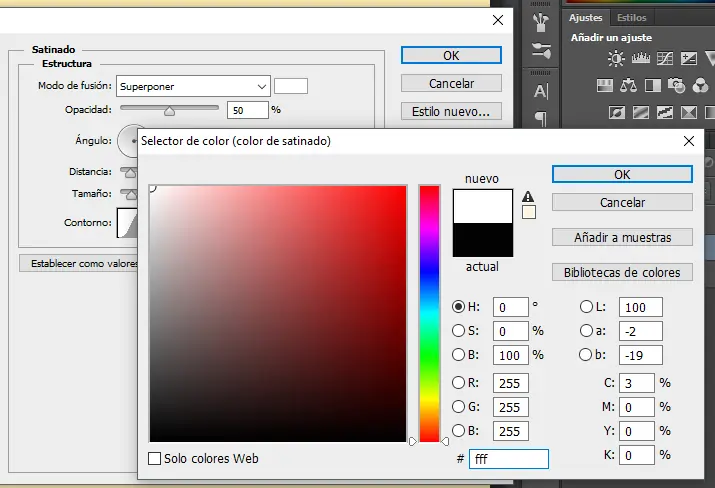Click Establecer como valores button
The height and width of the screenshot is (488, 715).
(x=78, y=263)
